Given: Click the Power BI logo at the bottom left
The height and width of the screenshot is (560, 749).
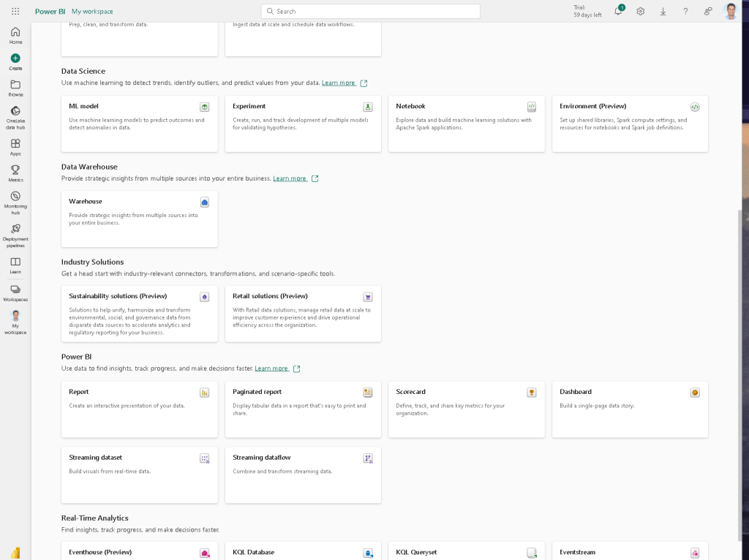Looking at the screenshot, I should click(15, 553).
